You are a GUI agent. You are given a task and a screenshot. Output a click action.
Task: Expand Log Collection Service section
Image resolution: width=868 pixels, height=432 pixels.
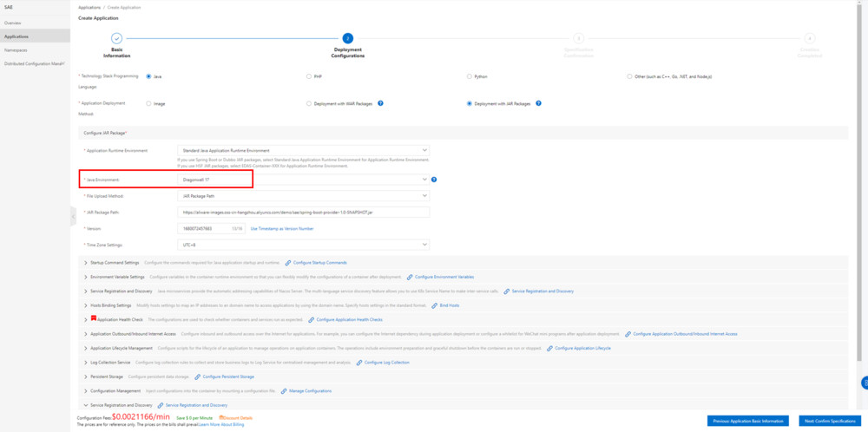click(x=86, y=363)
